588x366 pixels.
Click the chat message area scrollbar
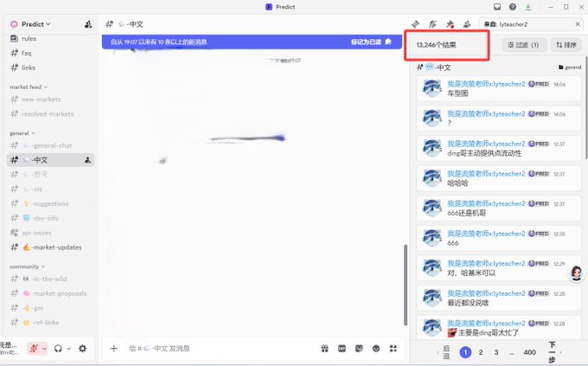(x=406, y=286)
